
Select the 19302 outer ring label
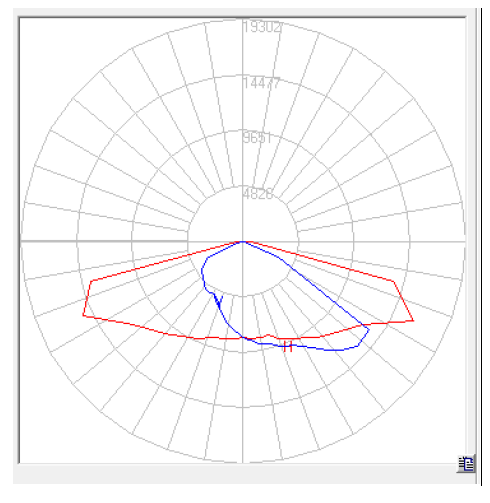[262, 27]
